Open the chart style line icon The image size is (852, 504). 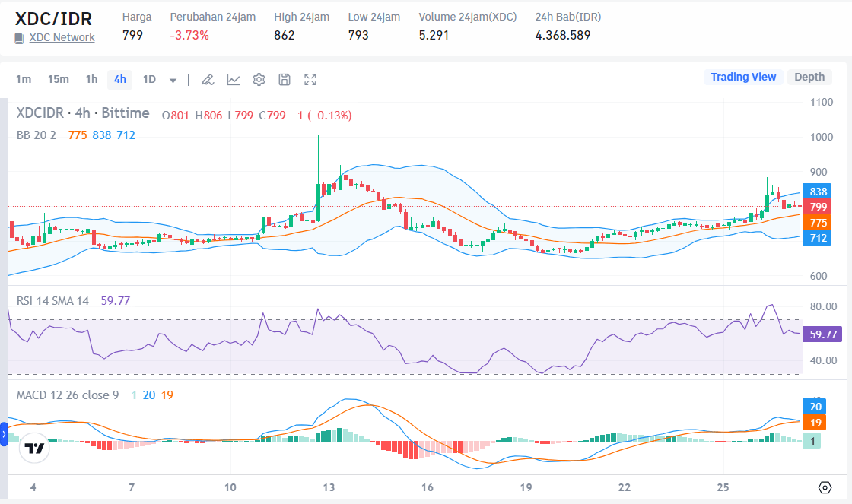(x=233, y=79)
